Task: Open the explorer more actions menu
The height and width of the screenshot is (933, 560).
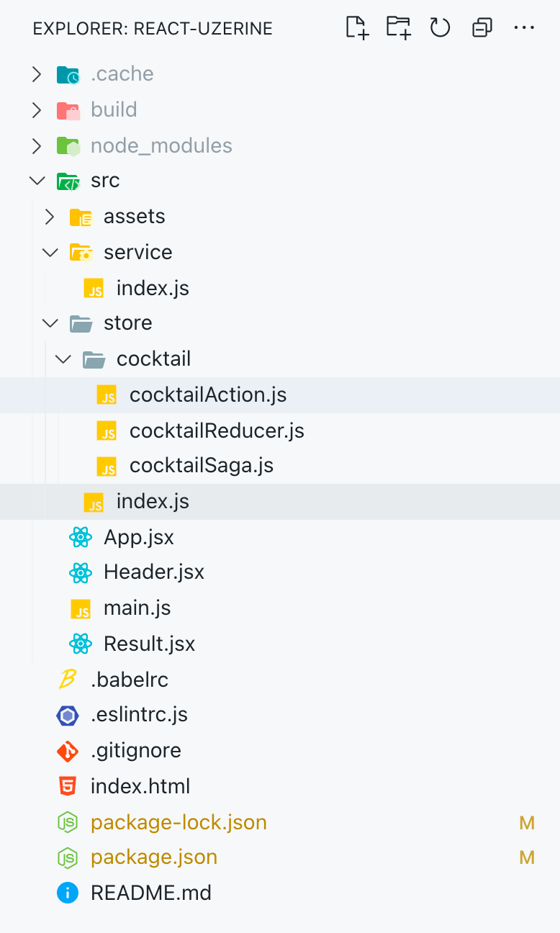Action: click(524, 28)
